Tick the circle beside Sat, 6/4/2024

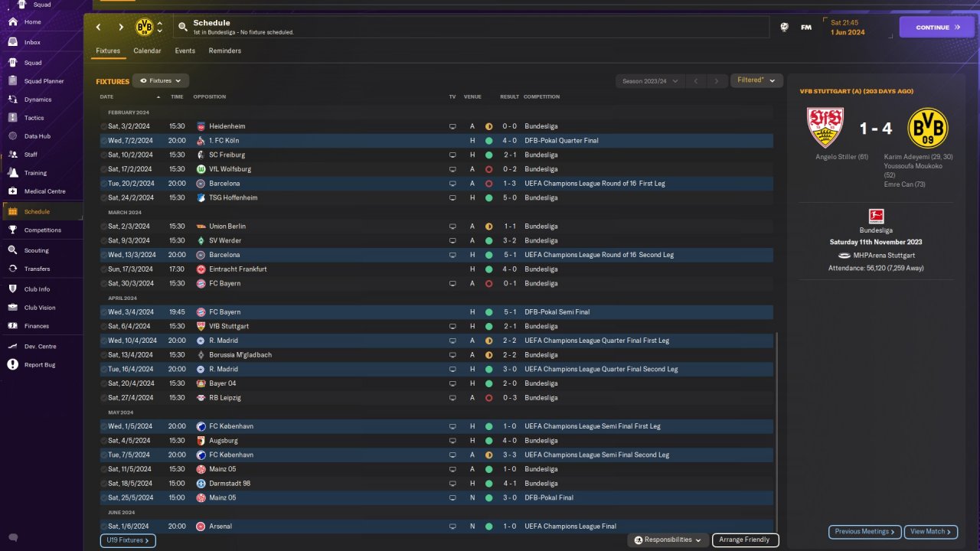pyautogui.click(x=104, y=326)
